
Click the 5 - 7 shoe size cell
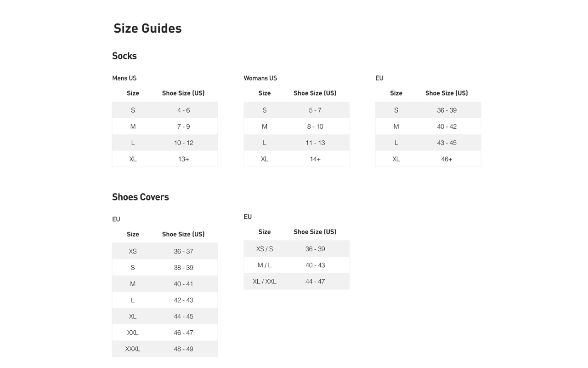point(315,110)
